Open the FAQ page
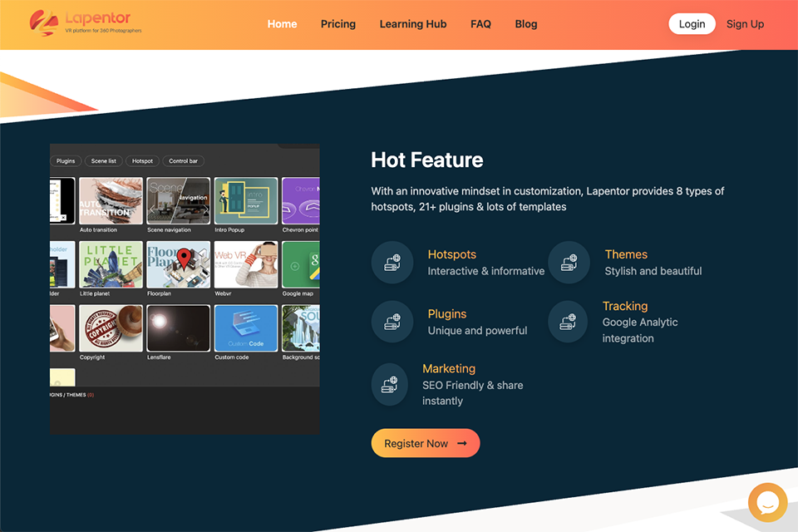The image size is (798, 532). (x=480, y=24)
